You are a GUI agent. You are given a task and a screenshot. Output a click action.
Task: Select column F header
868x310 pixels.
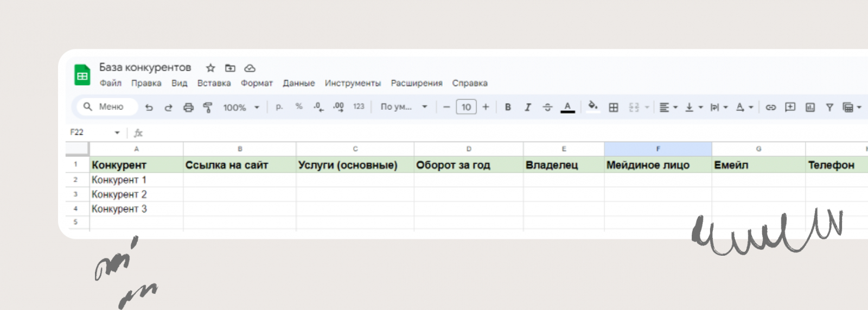click(658, 149)
